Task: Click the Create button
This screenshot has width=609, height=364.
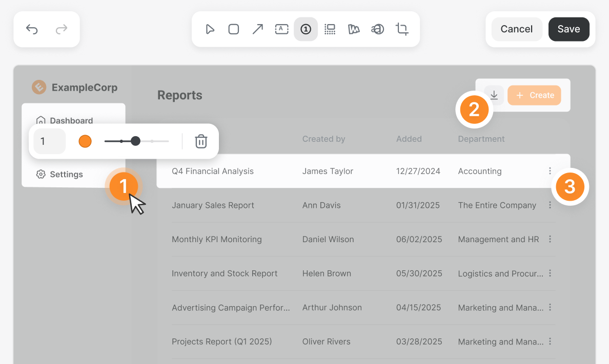Action: [x=534, y=95]
